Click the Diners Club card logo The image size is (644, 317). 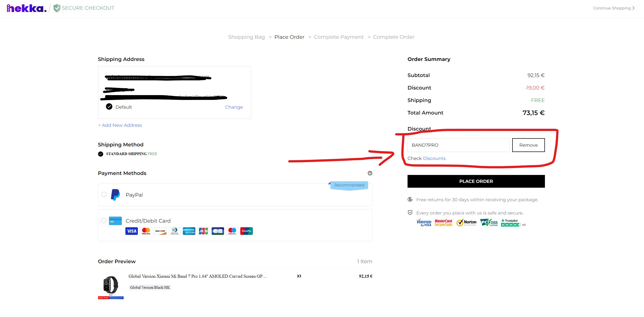click(175, 231)
